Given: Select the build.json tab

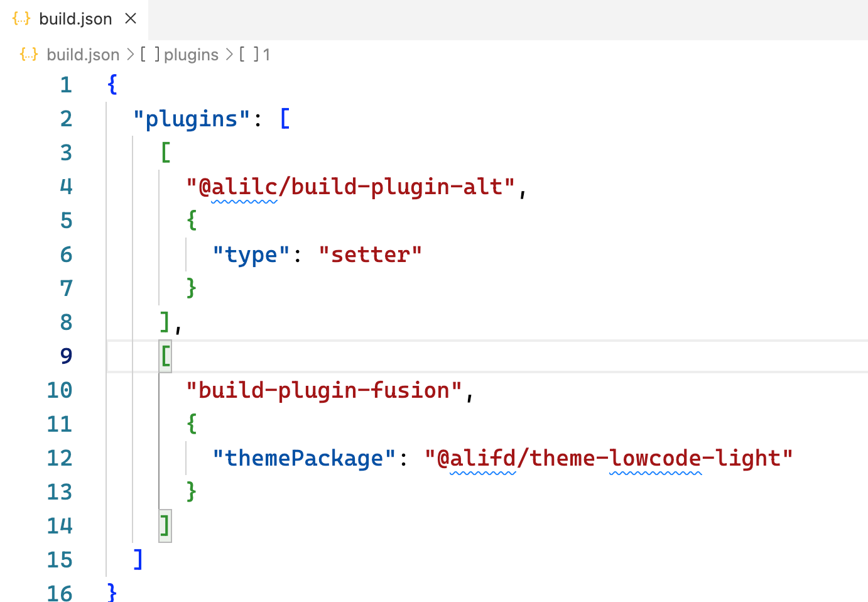Looking at the screenshot, I should tap(74, 19).
